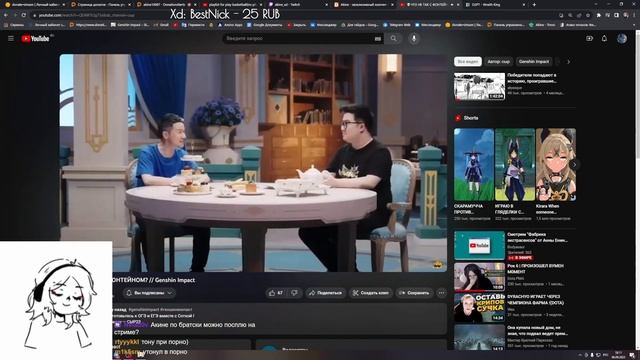This screenshot has width=640, height=360.
Task: Open the ИГРАЮ В ГЛЯДЕЛКИ short
Action: pos(515,164)
